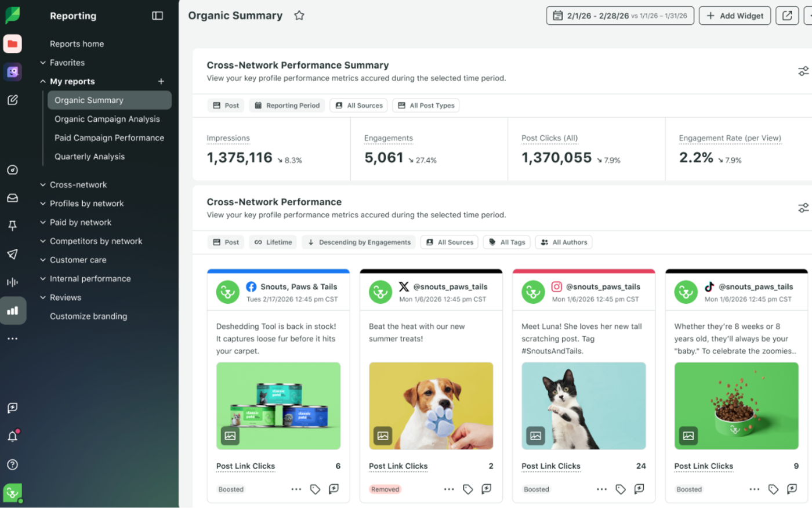The height and width of the screenshot is (508, 812).
Task: Add a new report with plus icon
Action: pos(161,82)
